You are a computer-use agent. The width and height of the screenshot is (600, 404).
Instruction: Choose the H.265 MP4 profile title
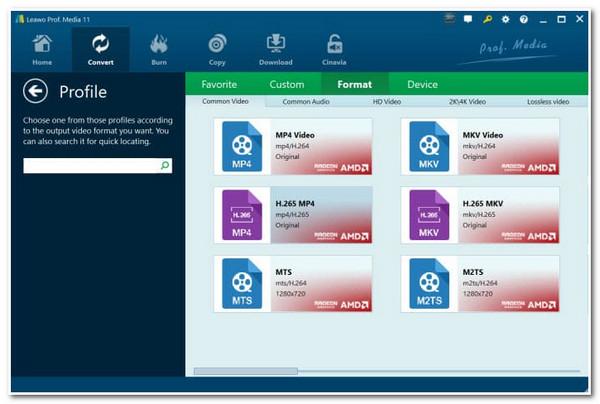click(x=295, y=204)
